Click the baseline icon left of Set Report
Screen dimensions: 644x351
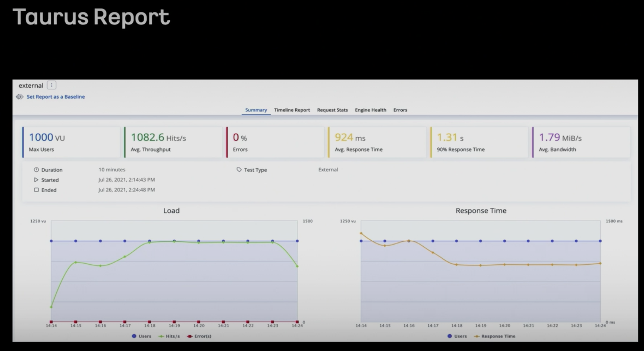click(20, 97)
